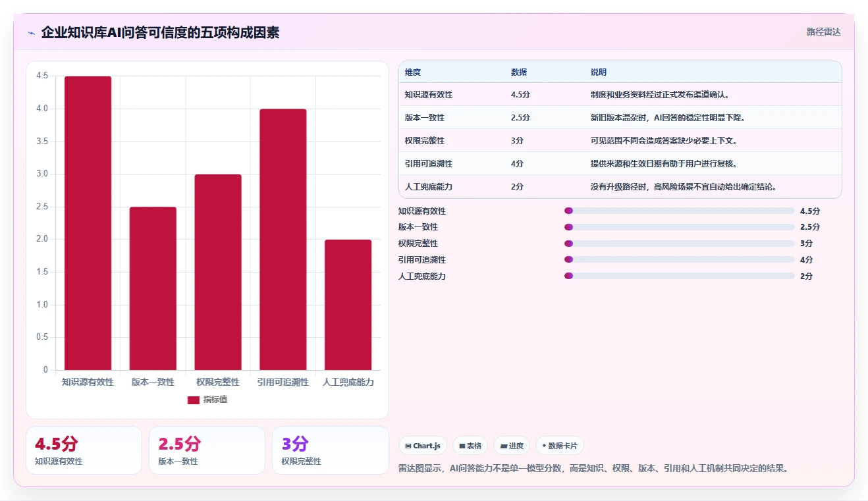Screen dimensions: 868x501
Task: Click the 数据 table column header
Action: 519,72
